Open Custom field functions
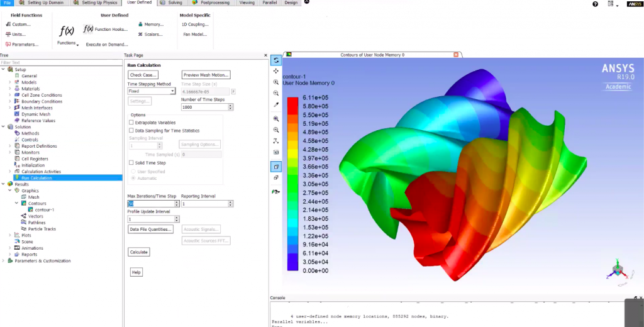This screenshot has width=644, height=327. tap(18, 25)
